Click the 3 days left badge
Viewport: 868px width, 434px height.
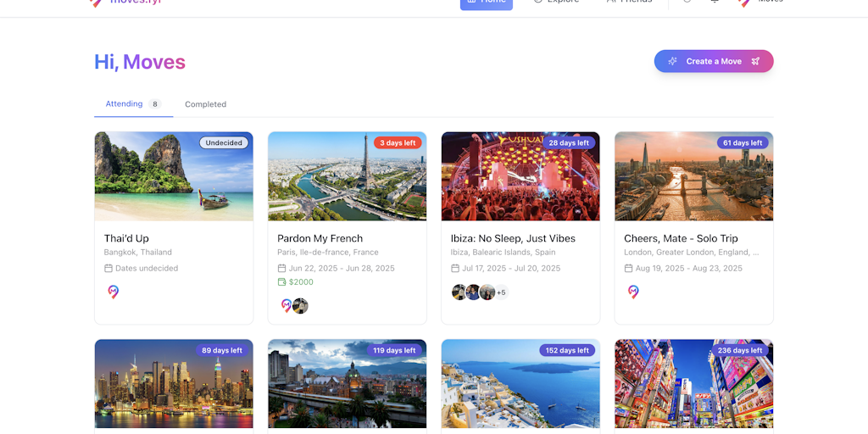(x=398, y=142)
